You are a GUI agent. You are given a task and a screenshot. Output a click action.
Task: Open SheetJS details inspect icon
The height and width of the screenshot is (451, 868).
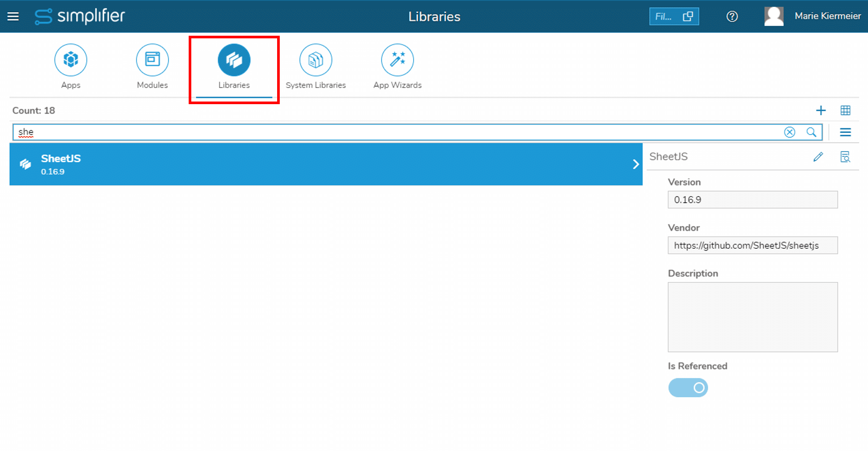click(845, 157)
